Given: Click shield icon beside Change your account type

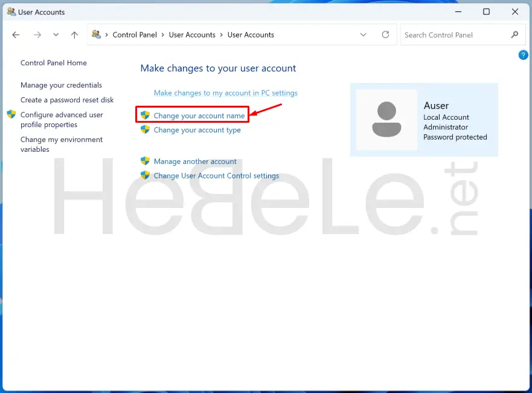Looking at the screenshot, I should coord(145,129).
